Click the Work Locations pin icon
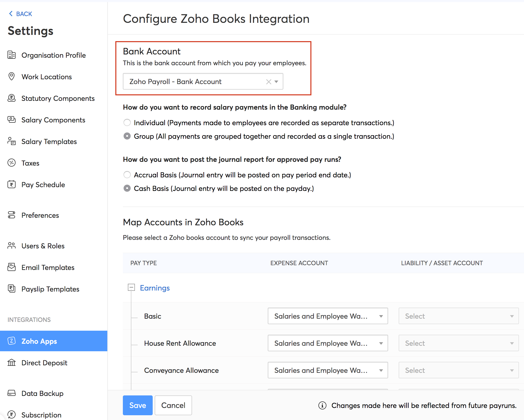524x420 pixels. click(x=12, y=77)
